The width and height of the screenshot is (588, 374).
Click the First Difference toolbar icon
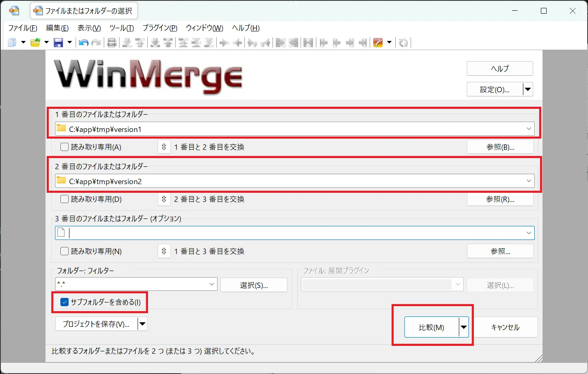tap(183, 43)
